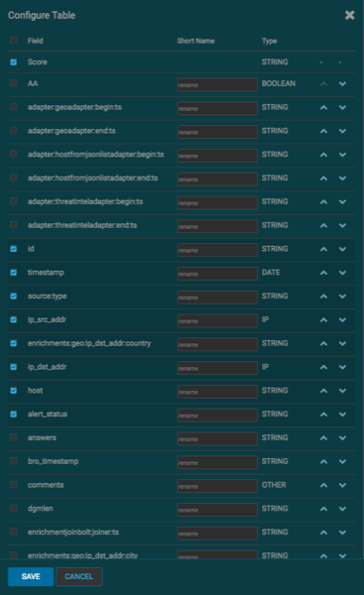The width and height of the screenshot is (364, 595).
Task: Move enrichmentjoinbolt:joiner:ts field up
Action: pyautogui.click(x=323, y=533)
